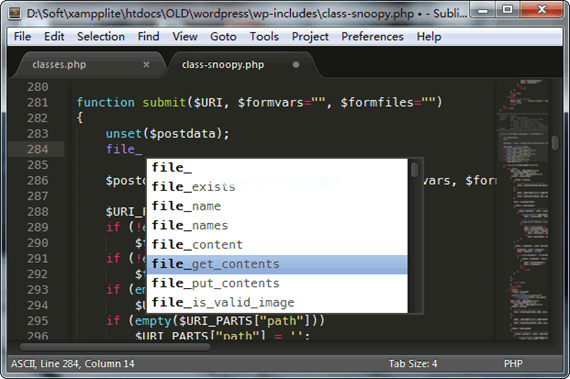The width and height of the screenshot is (570, 379).
Task: Choose file_names autocomplete suggestion
Action: [x=277, y=225]
